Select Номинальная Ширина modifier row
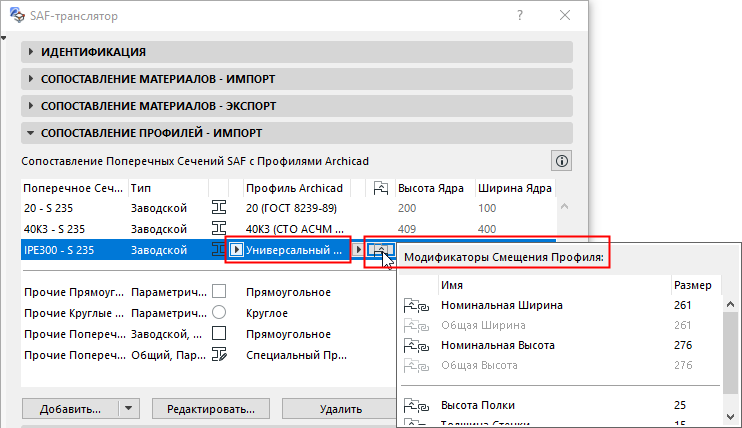This screenshot has width=742, height=428. pos(561,305)
